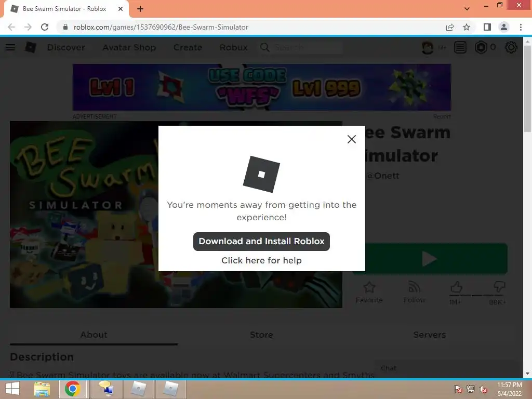
Task: Open the Chrome profile icon
Action: pyautogui.click(x=504, y=27)
